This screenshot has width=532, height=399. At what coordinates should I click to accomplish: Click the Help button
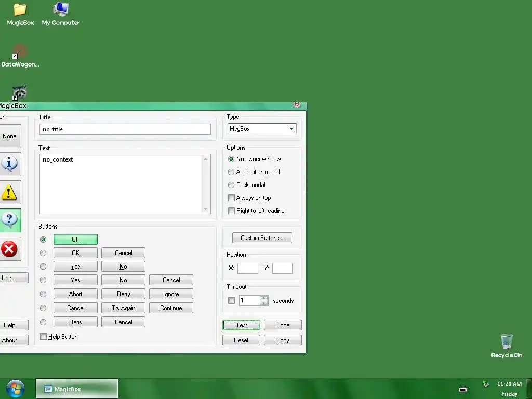point(14,325)
